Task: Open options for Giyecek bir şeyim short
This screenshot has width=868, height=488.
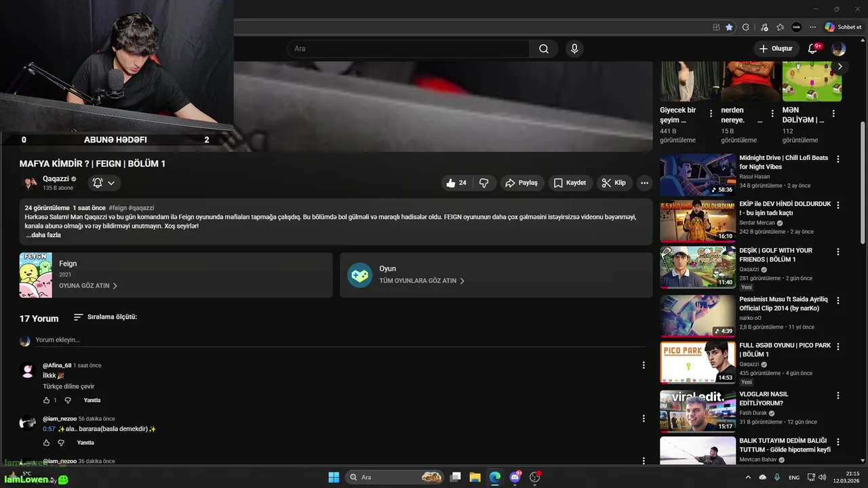Action: [x=711, y=114]
